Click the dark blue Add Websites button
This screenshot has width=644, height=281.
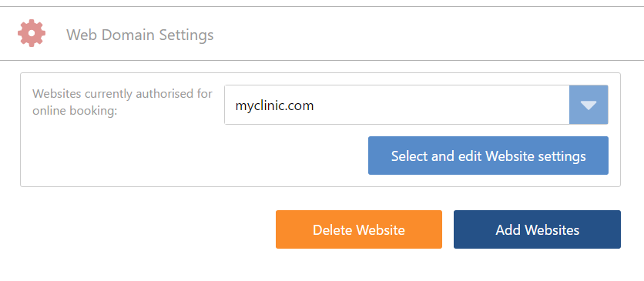click(537, 229)
